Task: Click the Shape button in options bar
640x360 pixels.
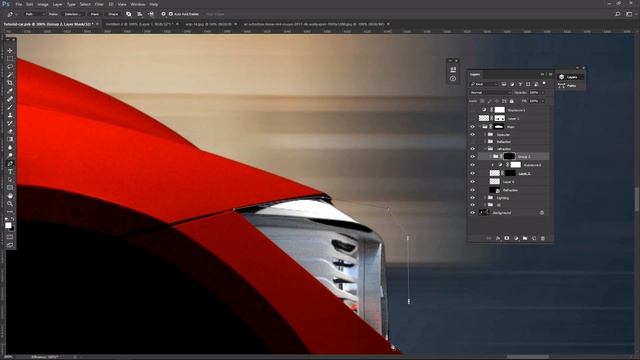Action: [x=113, y=14]
